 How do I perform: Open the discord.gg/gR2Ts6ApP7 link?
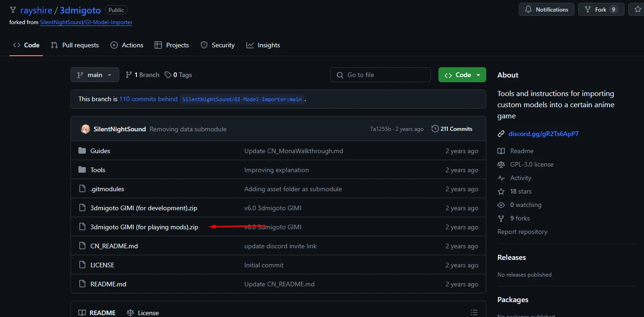click(x=543, y=134)
